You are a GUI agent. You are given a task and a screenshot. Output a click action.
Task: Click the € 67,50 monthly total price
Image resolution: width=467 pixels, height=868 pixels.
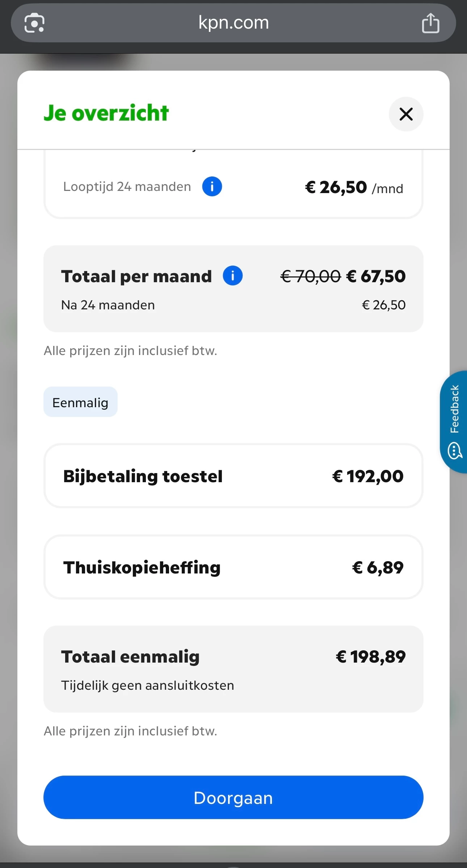click(376, 276)
